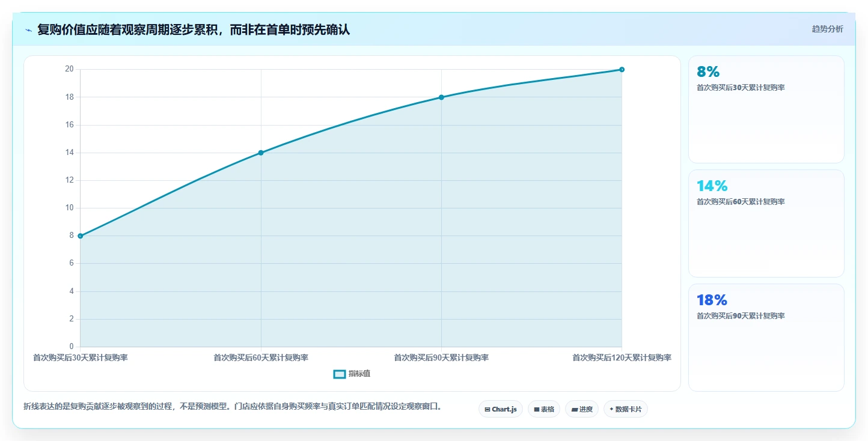
Task: Click the x-axis label 首次购买后60天累计复购率
Action: [261, 357]
